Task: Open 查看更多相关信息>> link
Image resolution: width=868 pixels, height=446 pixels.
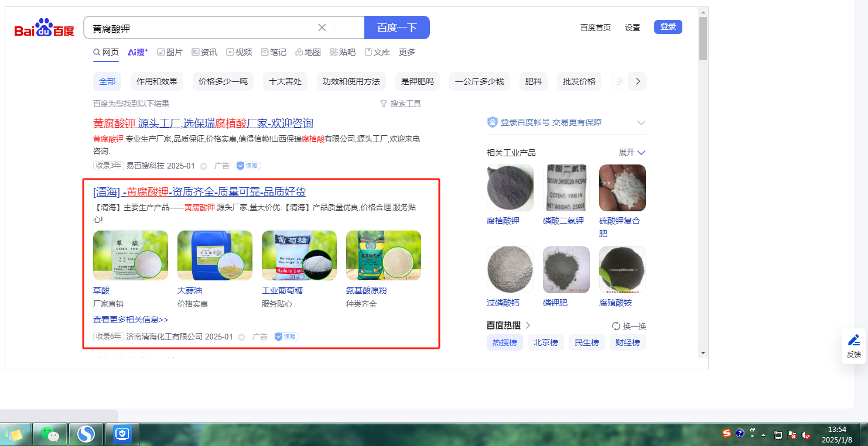Action: 131,320
